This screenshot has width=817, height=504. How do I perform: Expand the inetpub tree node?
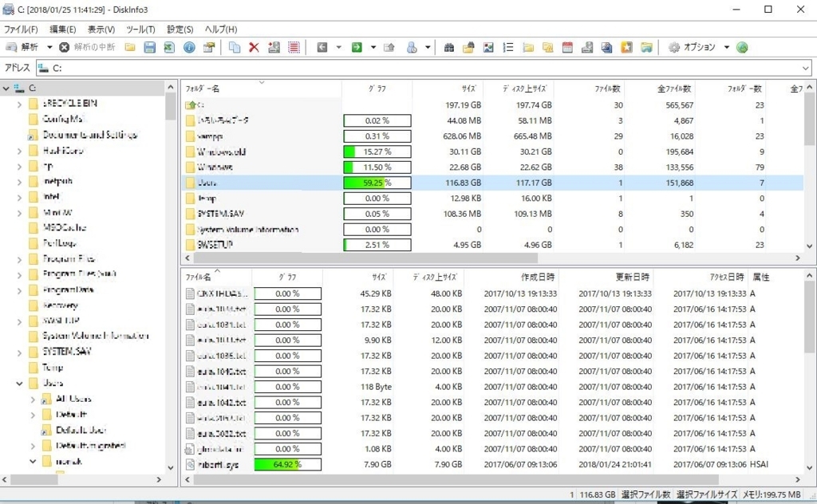[19, 182]
